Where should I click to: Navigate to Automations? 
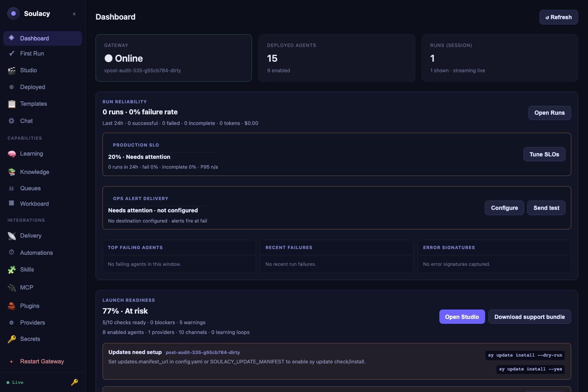point(42,253)
